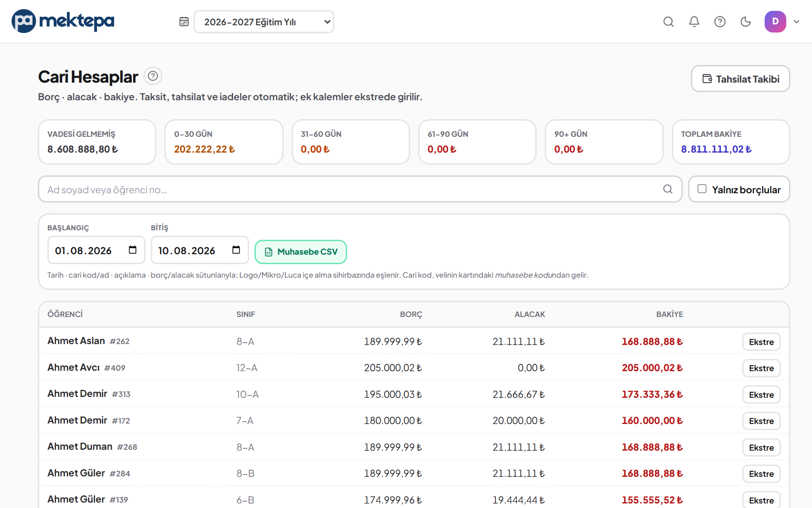Viewport: 812px width, 508px height.
Task: Click class cell 10-A
Action: coord(248,395)
